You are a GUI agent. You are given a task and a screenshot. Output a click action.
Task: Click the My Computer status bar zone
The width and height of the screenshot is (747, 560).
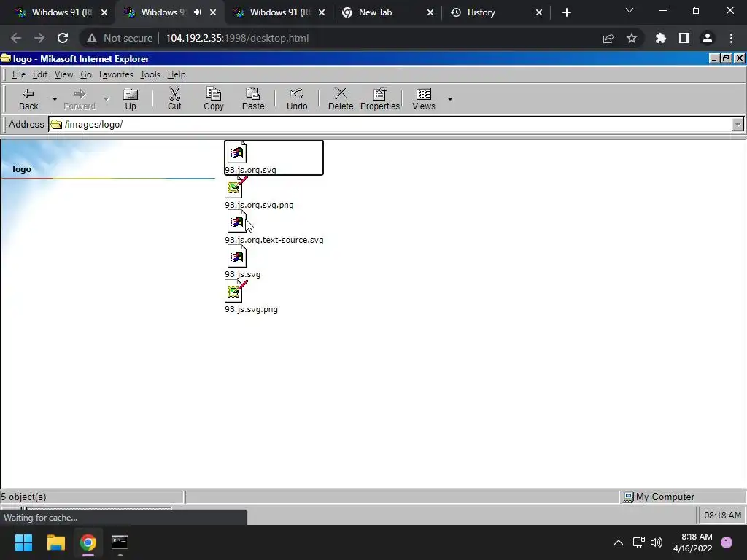pyautogui.click(x=683, y=497)
